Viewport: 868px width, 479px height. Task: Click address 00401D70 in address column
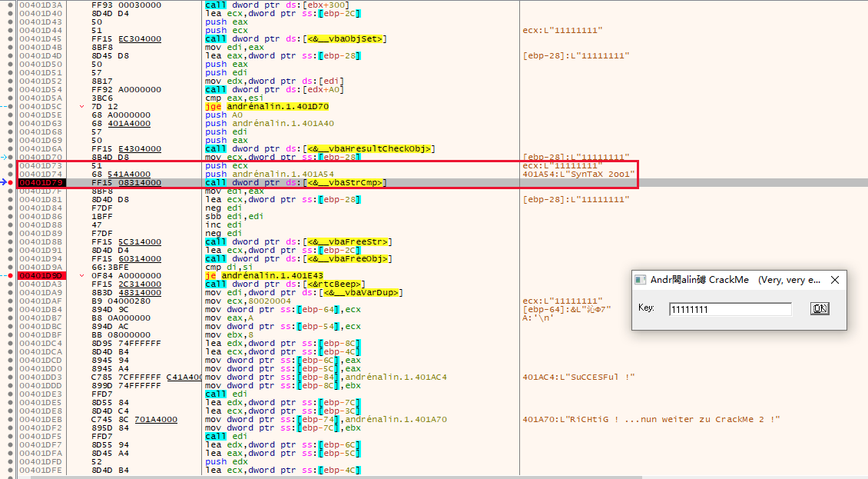41,157
